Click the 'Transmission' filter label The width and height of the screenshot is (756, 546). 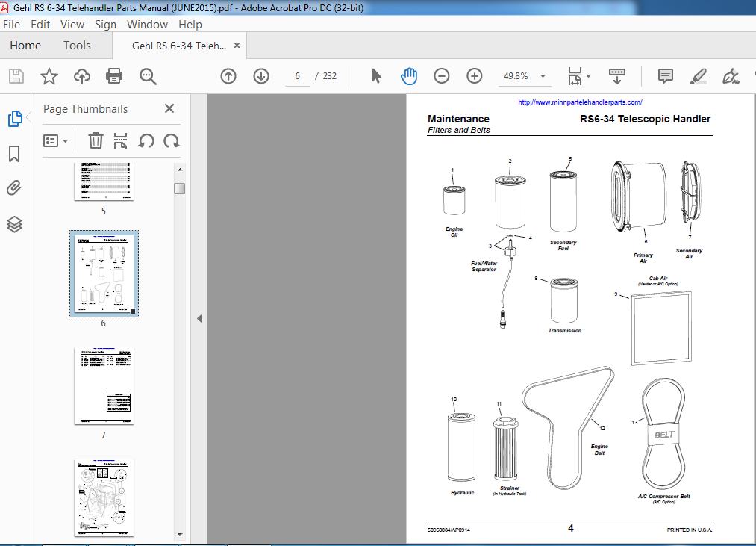(x=565, y=331)
